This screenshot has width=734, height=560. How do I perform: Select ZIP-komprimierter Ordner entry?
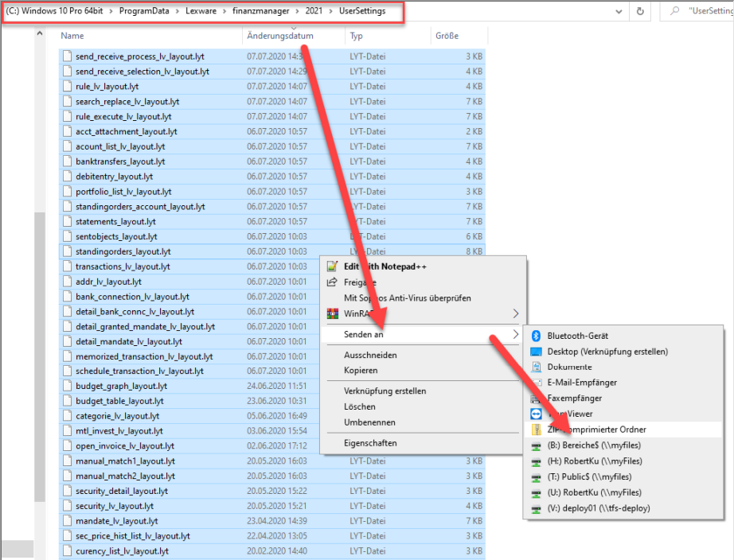(x=623, y=430)
